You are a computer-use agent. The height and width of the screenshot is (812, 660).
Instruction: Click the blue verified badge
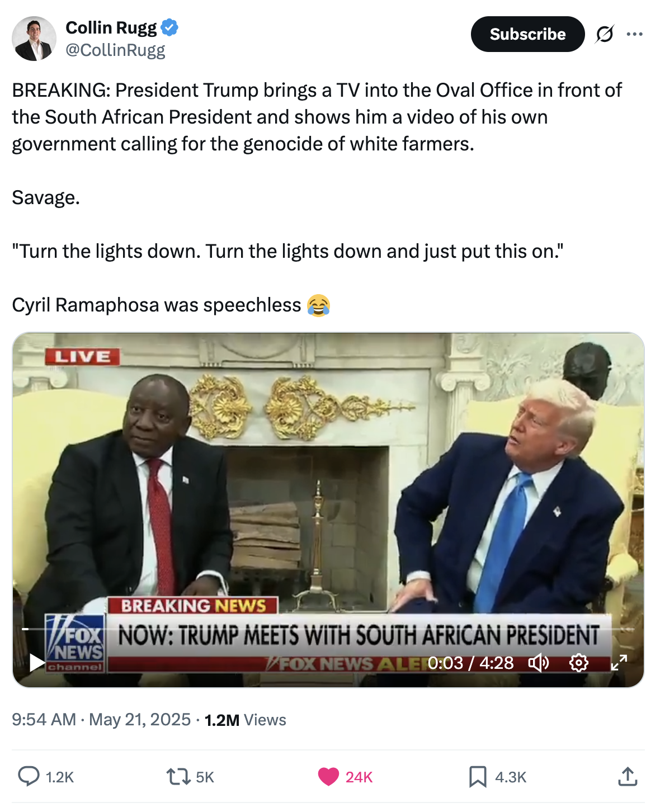[169, 27]
